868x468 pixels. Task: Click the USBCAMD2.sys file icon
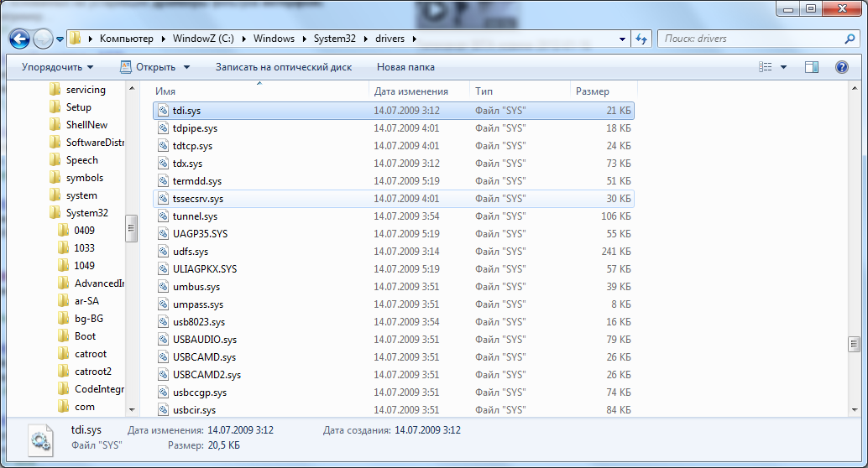tap(163, 375)
